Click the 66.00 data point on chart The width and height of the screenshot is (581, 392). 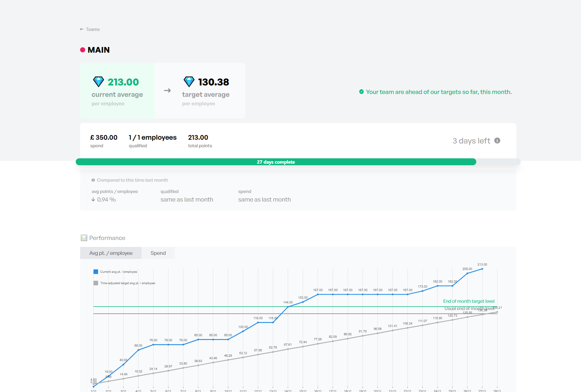click(138, 350)
